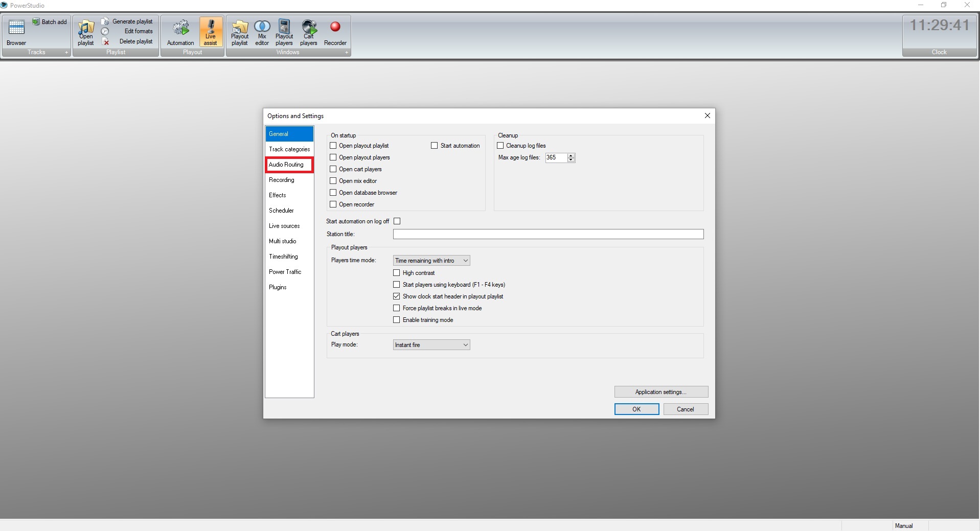Tick the Cleanup log files checkbox
The height and width of the screenshot is (531, 980).
pos(500,146)
